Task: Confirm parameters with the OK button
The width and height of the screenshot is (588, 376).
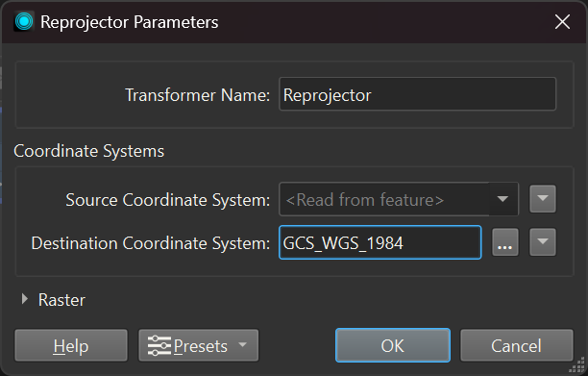Action: click(393, 345)
